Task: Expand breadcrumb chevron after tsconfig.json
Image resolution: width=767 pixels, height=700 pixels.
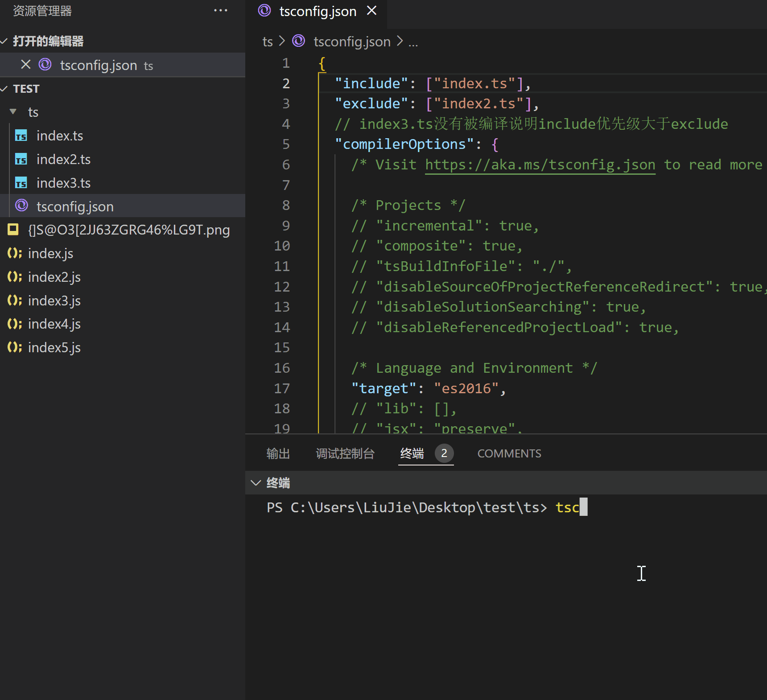Action: click(400, 41)
